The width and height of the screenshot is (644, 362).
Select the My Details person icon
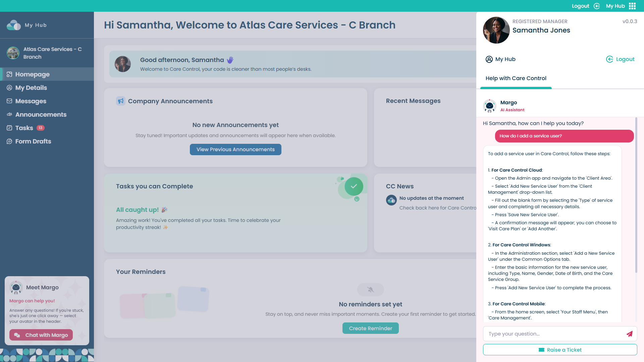(9, 87)
